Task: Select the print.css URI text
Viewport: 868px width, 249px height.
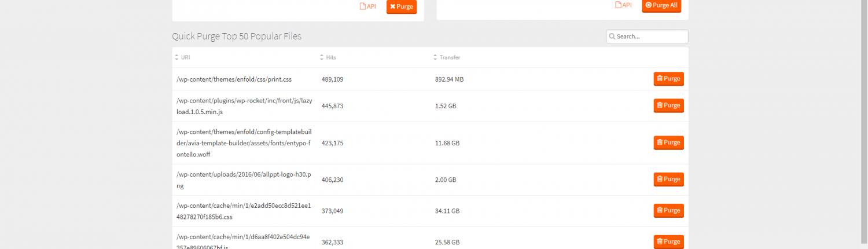Action: [234, 79]
